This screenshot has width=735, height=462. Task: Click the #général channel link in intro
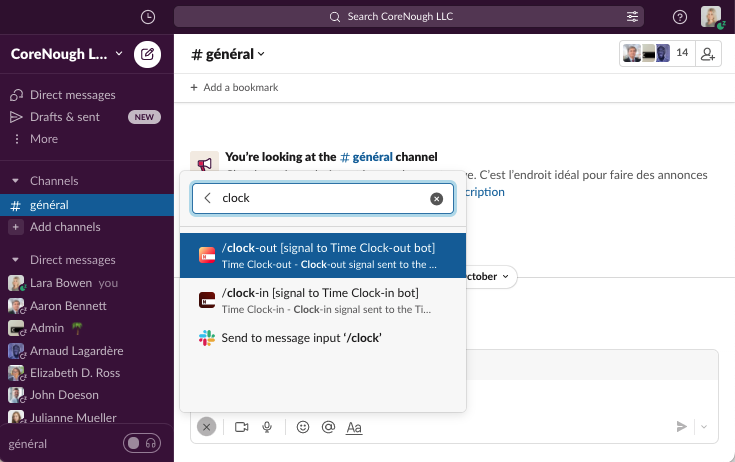tap(366, 156)
